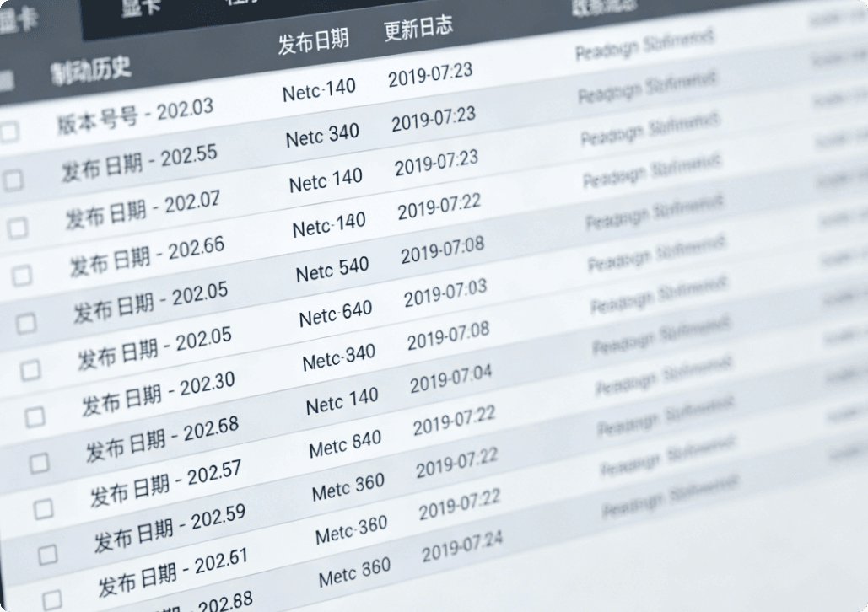The image size is (868, 612).
Task: Select the Netc 640 cell
Action: pos(335,314)
